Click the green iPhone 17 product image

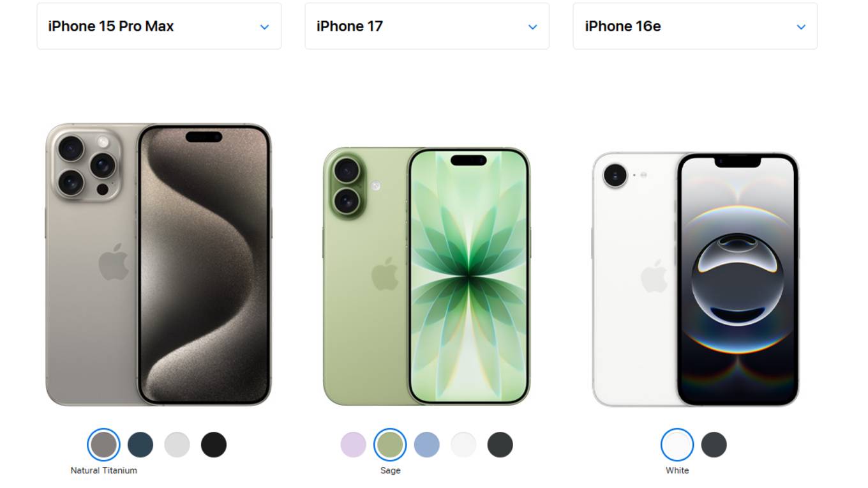(427, 276)
